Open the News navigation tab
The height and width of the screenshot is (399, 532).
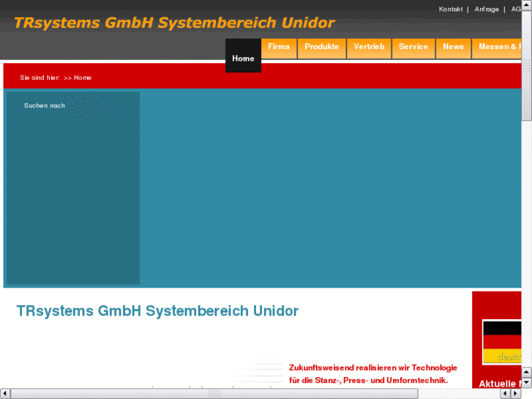[x=453, y=48]
